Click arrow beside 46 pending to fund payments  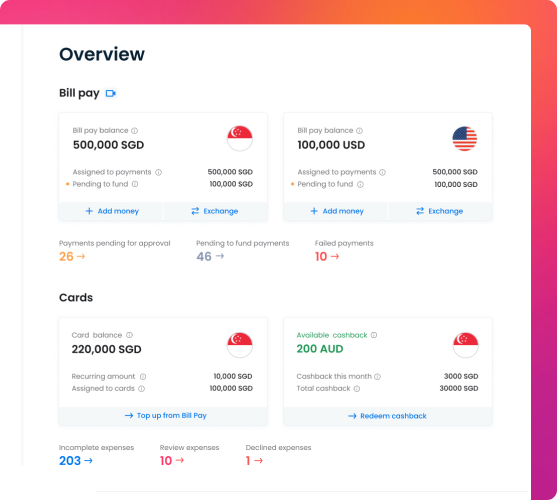coord(220,256)
